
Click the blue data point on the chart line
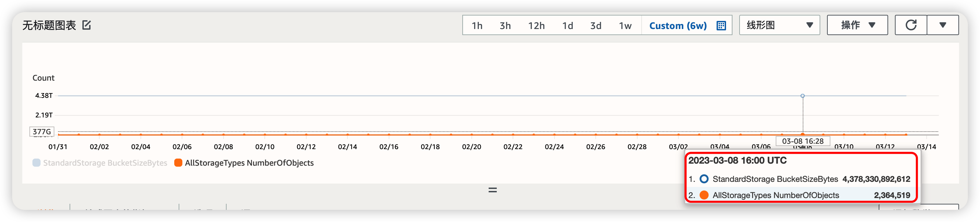[802, 96]
